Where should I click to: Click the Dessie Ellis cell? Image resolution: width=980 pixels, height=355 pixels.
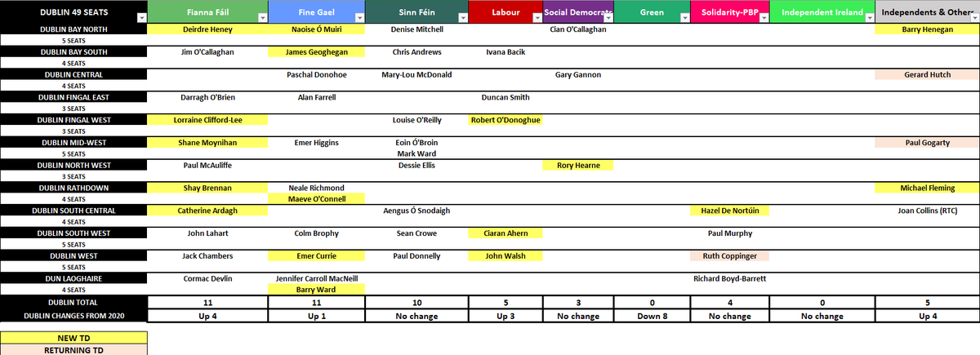pyautogui.click(x=417, y=165)
